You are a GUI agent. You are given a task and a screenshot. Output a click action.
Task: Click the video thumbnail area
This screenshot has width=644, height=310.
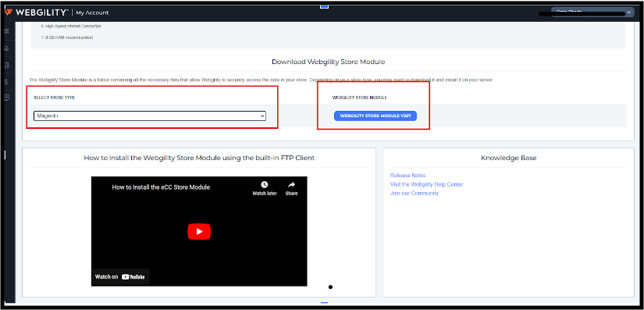(x=199, y=231)
